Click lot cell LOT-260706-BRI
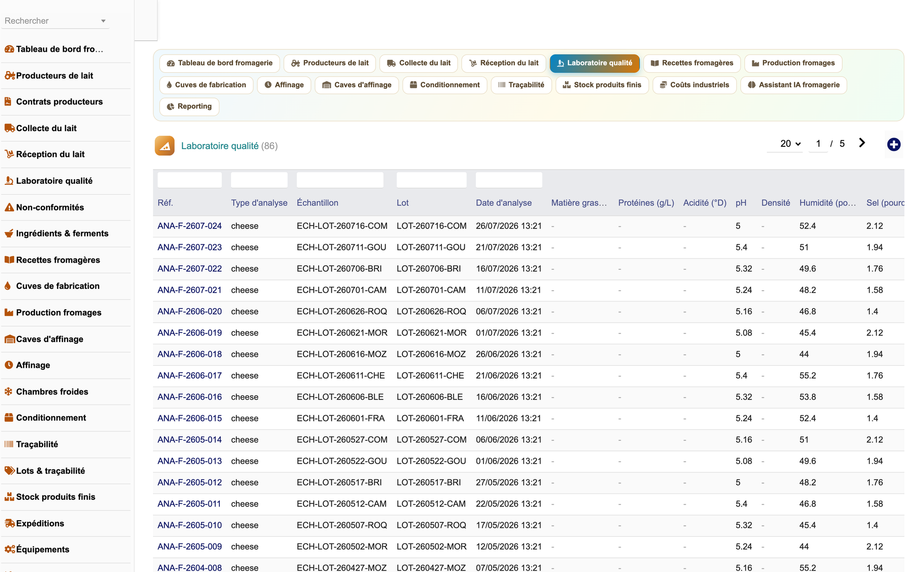Viewport: 924px width, 572px height. 429,269
